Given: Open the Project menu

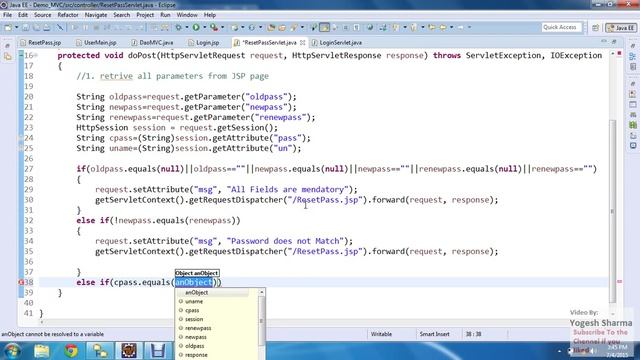Looking at the screenshot, I should (145, 15).
